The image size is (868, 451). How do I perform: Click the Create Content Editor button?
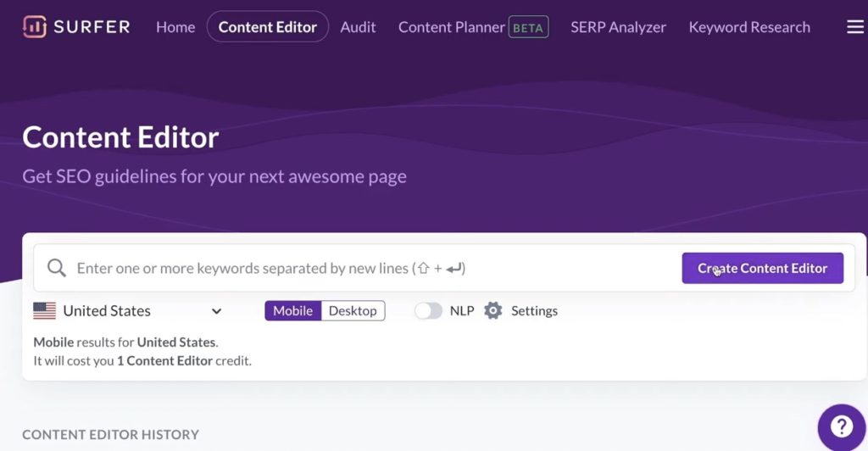pos(762,268)
